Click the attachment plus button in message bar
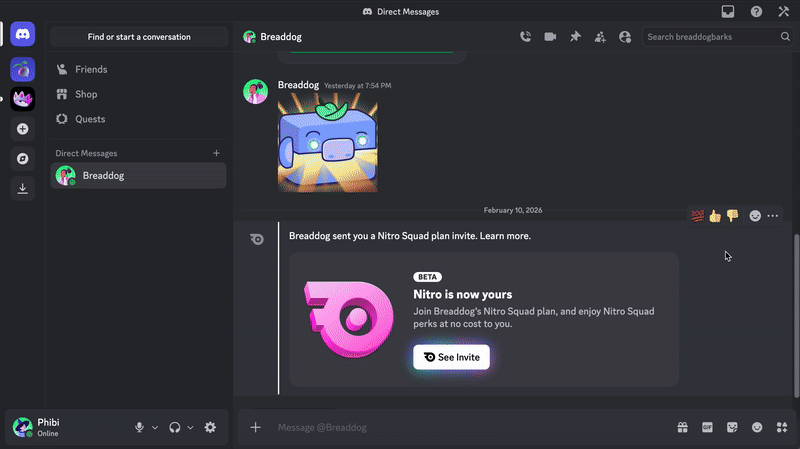Image resolution: width=800 pixels, height=449 pixels. [256, 427]
